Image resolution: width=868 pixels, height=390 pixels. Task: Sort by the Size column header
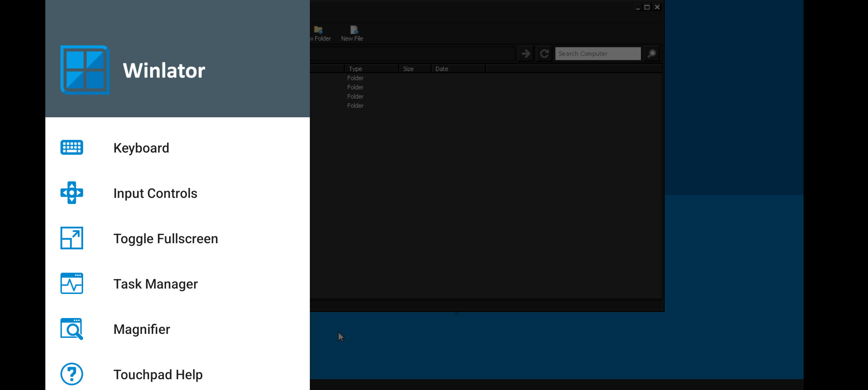click(415, 69)
